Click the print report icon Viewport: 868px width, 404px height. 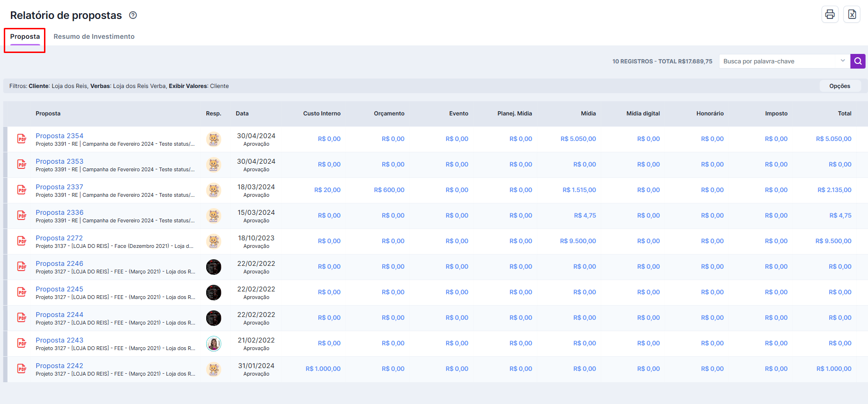tap(830, 15)
